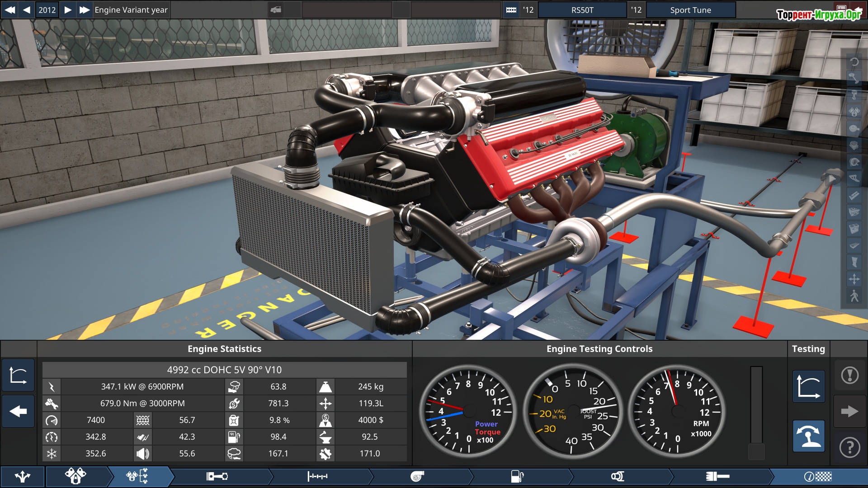Click the warnings exclamation mark button
The image size is (868, 488).
(x=849, y=375)
